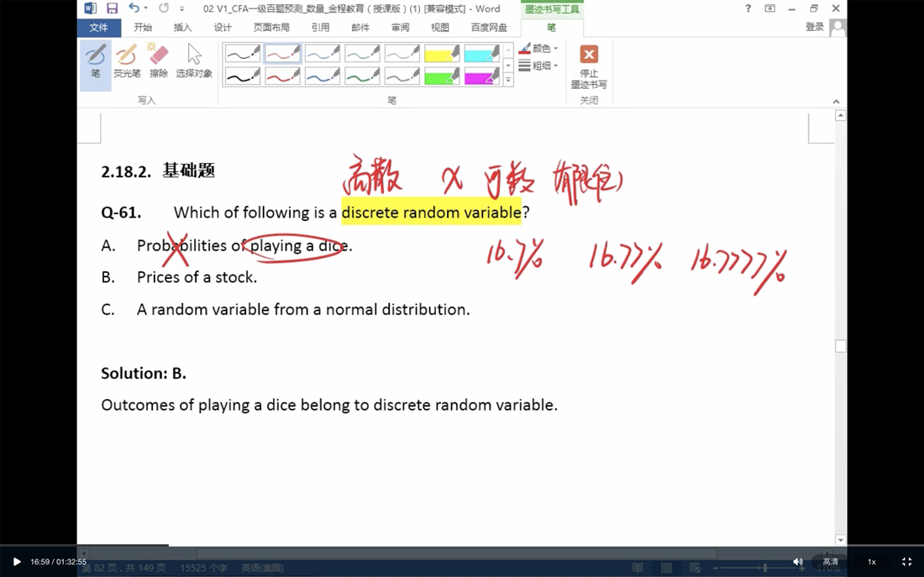Click the vertical scrollbar thumb
This screenshot has height=577, width=924.
[x=841, y=346]
